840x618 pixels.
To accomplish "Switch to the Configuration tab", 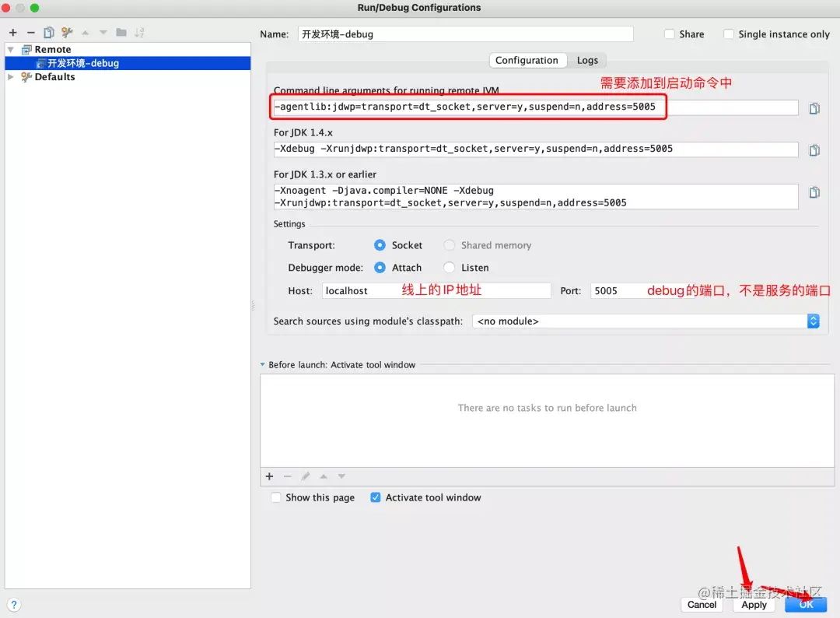I will coord(527,60).
